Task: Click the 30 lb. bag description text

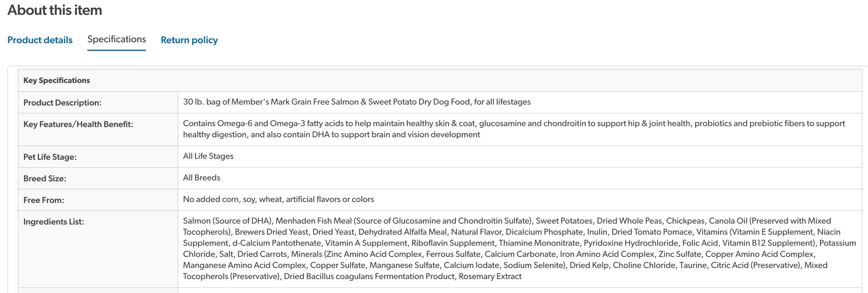Action: tap(357, 102)
